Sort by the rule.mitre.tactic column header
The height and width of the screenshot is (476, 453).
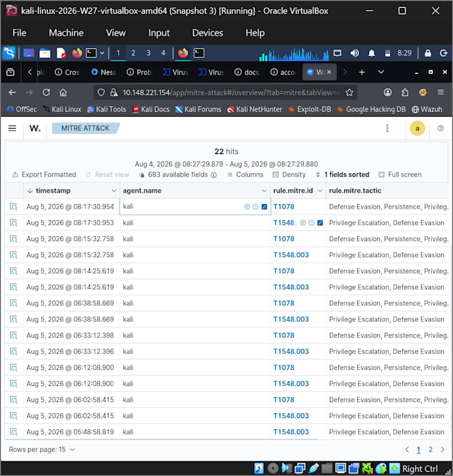coord(355,191)
